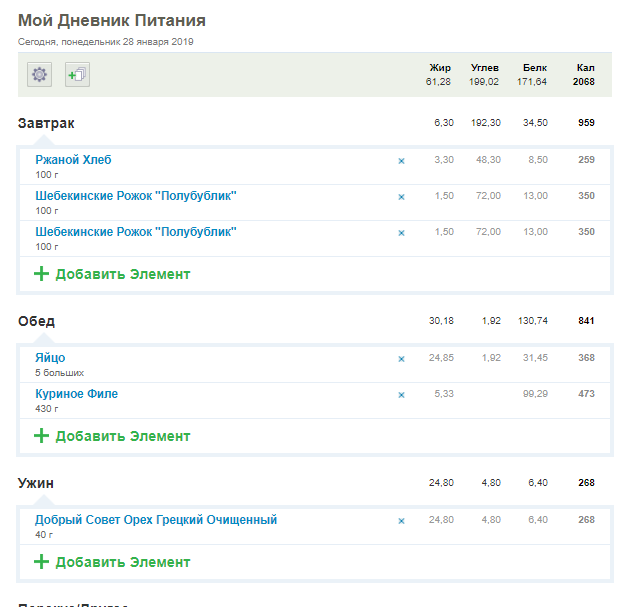Screen dimensions: 622x607
Task: Open Яйцо food link
Action: pos(50,358)
